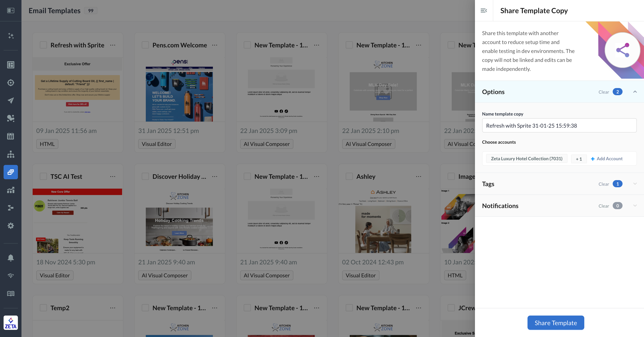The image size is (644, 337).
Task: Open the settings gear icon in sidebar
Action: click(x=11, y=225)
